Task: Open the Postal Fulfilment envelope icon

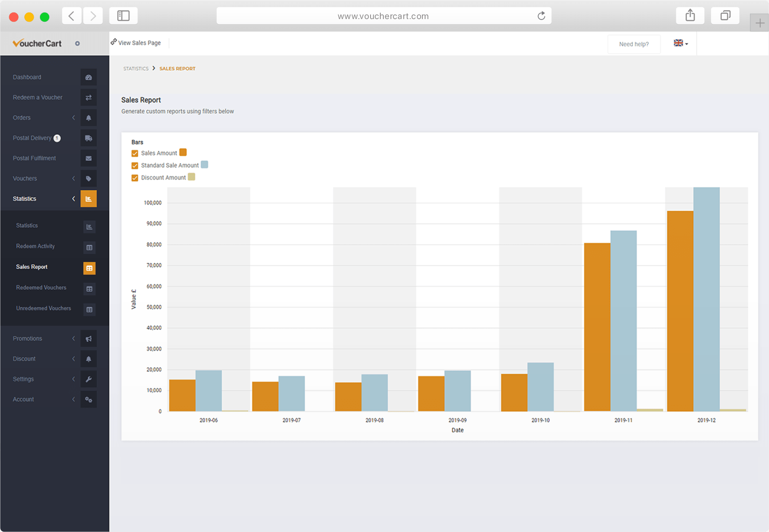Action: click(89, 158)
